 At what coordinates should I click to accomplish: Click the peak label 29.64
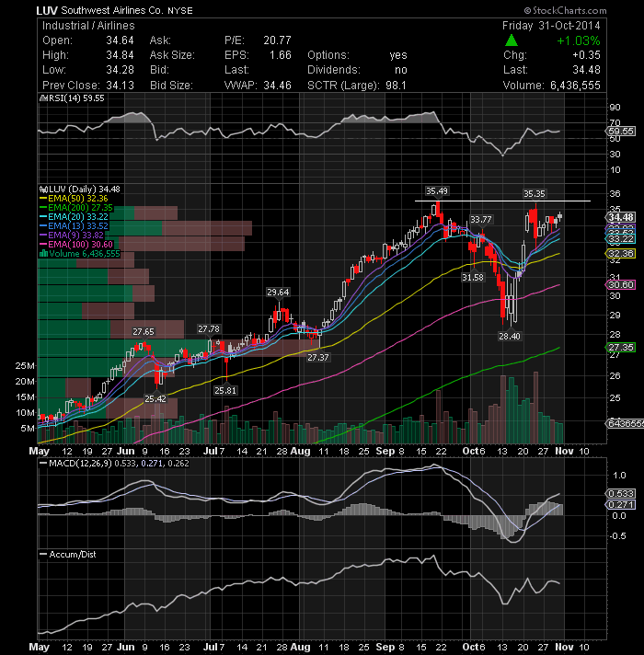(x=278, y=292)
